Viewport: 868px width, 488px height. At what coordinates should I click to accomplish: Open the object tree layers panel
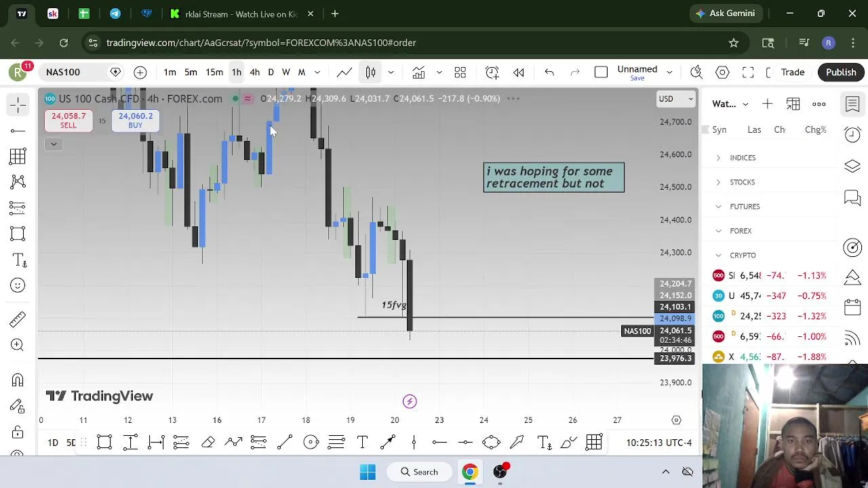(x=852, y=166)
